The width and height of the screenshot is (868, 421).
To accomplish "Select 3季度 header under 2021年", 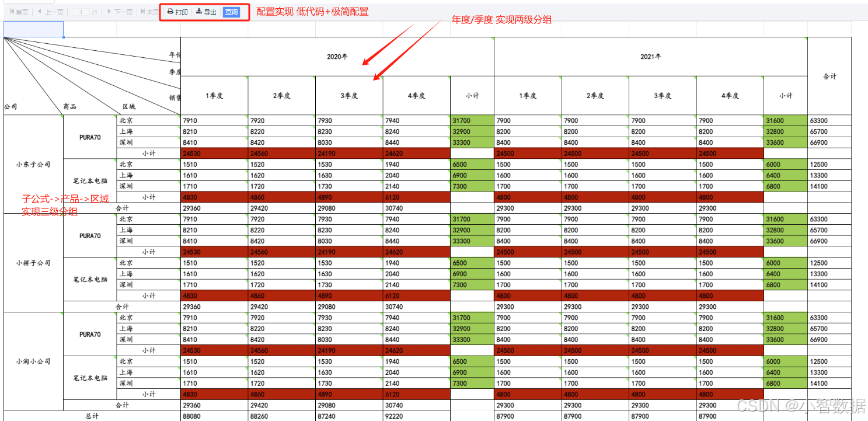I will (663, 95).
